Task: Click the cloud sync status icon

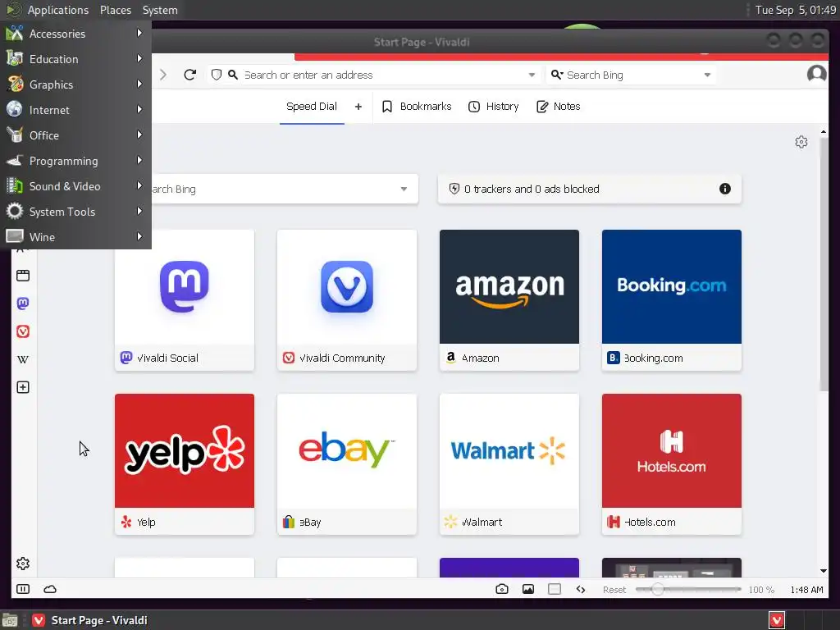Action: coord(50,589)
